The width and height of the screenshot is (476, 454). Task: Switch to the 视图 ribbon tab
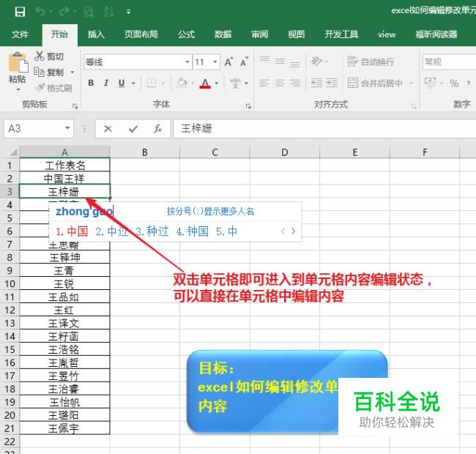click(297, 34)
